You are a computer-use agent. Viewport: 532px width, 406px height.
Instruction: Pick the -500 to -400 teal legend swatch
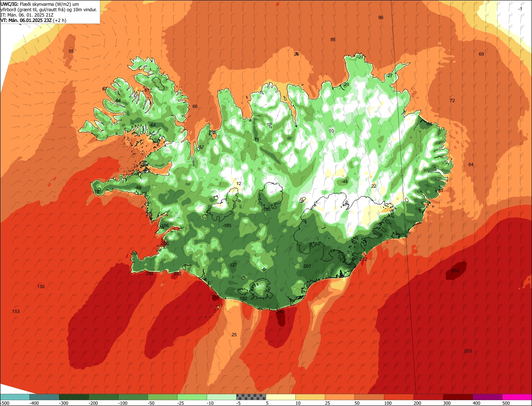[x=15, y=397]
